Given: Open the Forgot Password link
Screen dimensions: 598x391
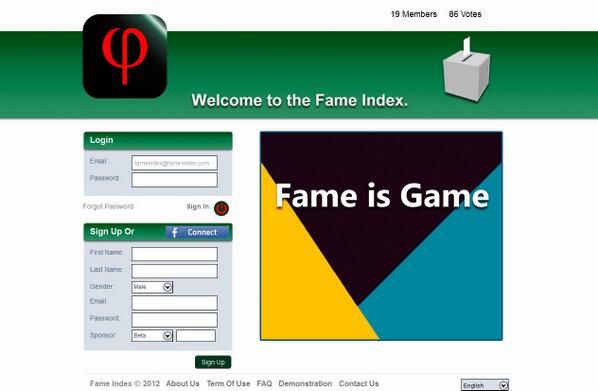Looking at the screenshot, I should pos(108,206).
